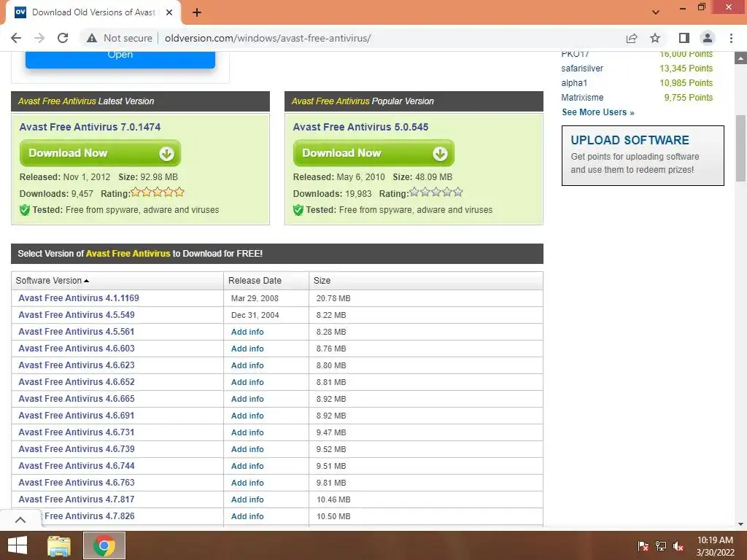Image resolution: width=747 pixels, height=560 pixels.
Task: Click the page vertical scrollbar thumb
Action: point(740,148)
